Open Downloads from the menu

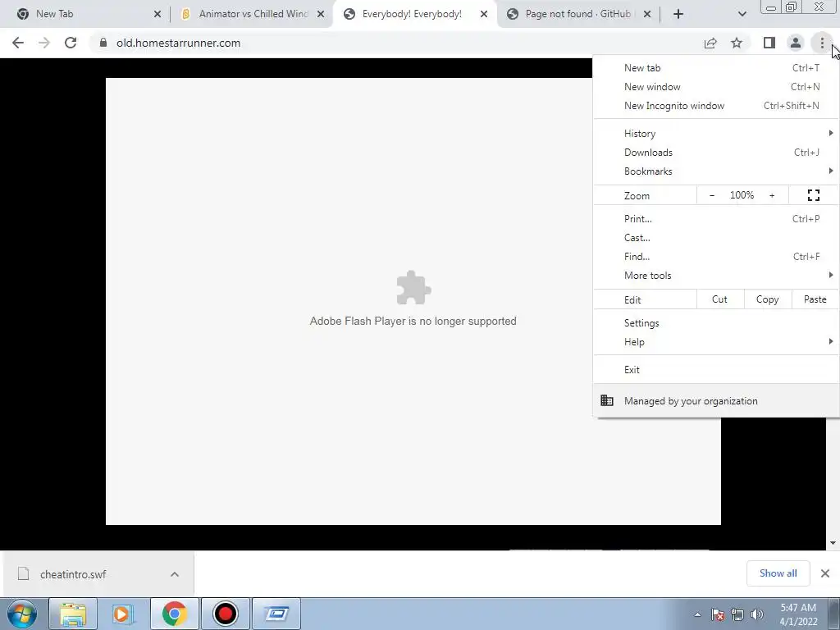pyautogui.click(x=715, y=152)
